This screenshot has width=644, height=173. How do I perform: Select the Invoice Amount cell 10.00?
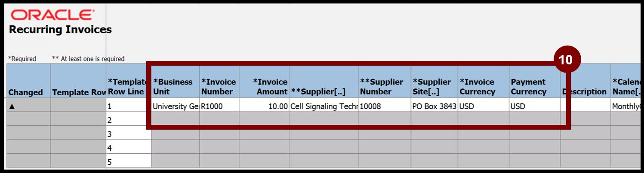264,105
